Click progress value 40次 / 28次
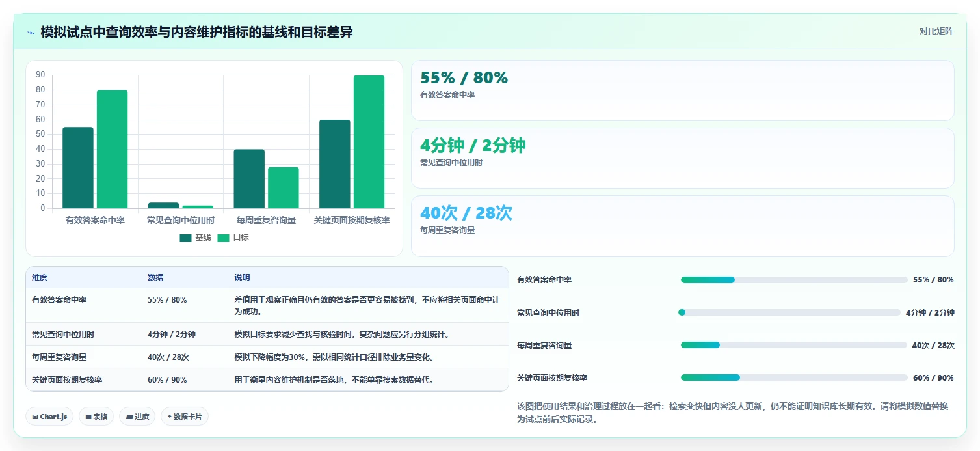Viewport: 980px width, 451px height. pos(933,346)
